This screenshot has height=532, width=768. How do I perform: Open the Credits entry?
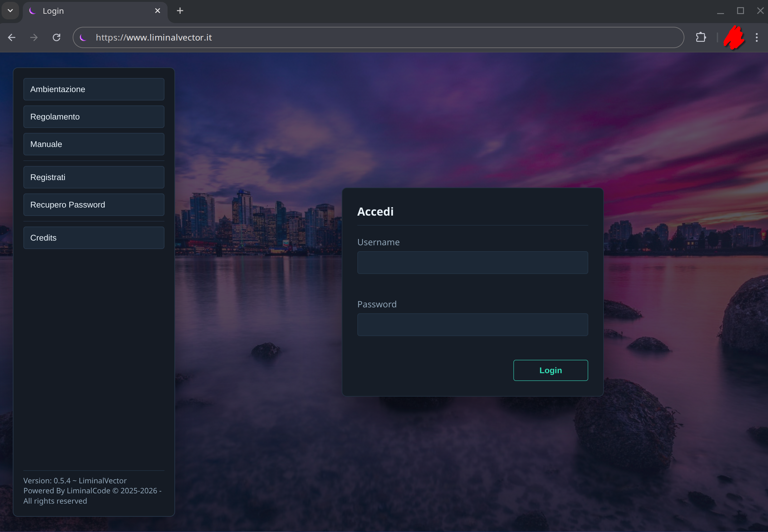pos(94,238)
